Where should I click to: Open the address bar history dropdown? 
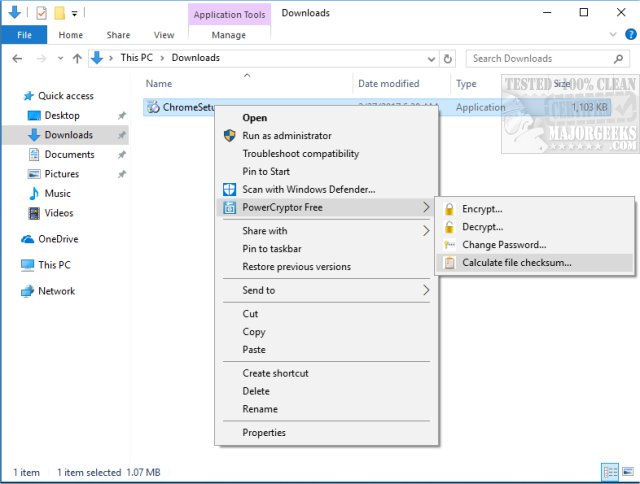[x=430, y=58]
